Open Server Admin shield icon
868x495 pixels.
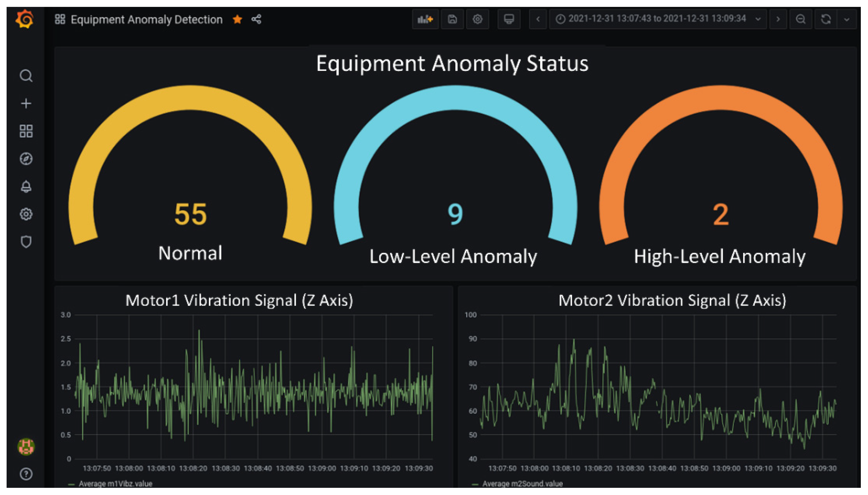tap(26, 242)
